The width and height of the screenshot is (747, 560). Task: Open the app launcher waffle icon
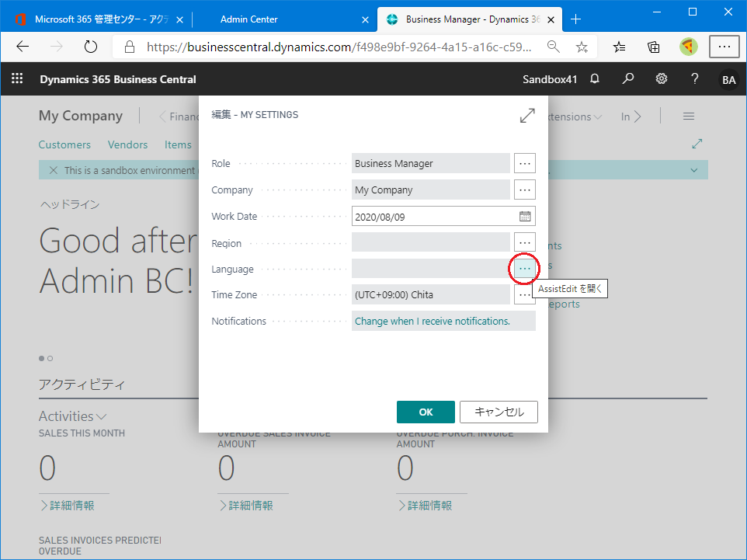tap(17, 78)
